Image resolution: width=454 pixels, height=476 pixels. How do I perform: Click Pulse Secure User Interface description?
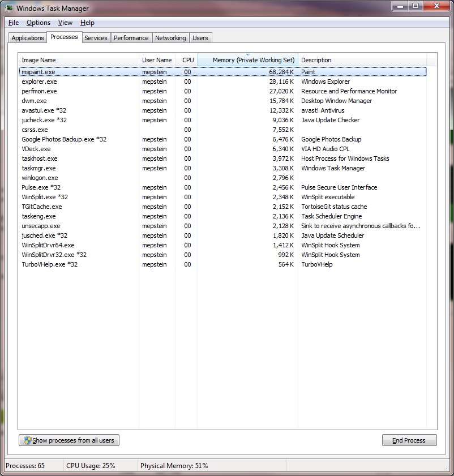point(339,187)
